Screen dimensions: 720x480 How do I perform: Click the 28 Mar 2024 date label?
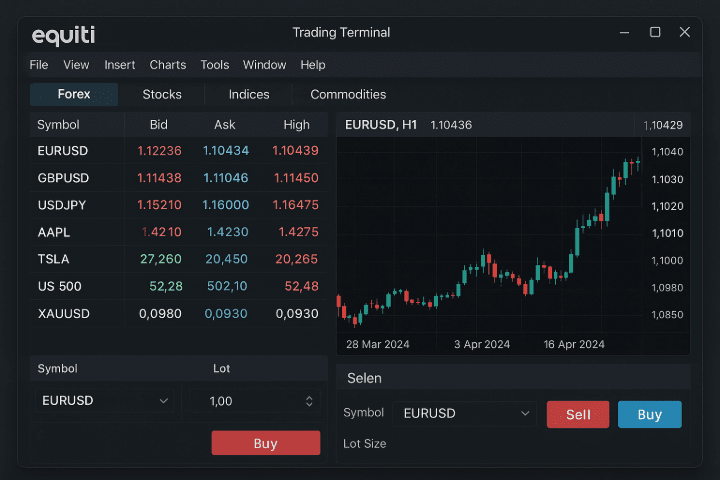(x=377, y=344)
